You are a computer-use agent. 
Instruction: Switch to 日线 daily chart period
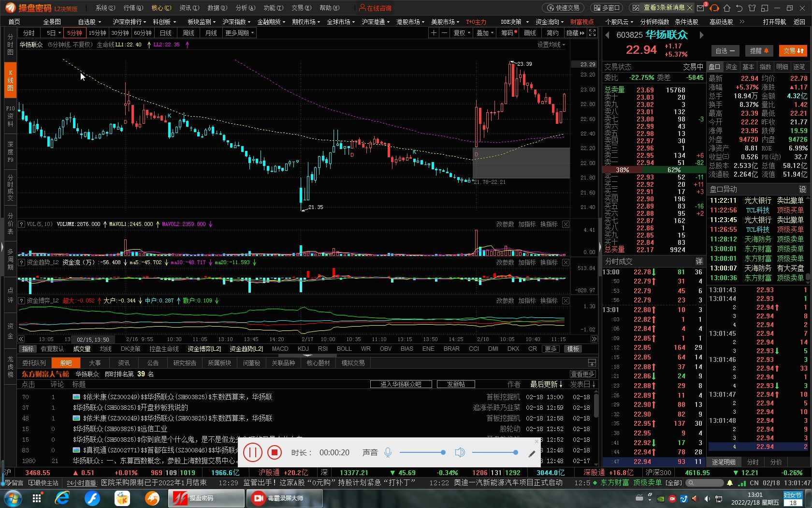[166, 33]
